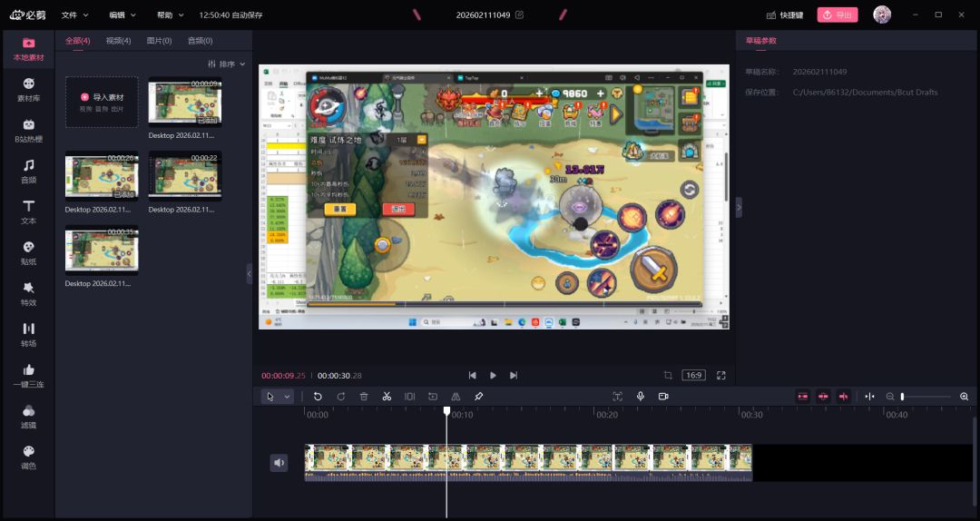Open the 特效 effects panel
980x521 pixels.
coord(28,294)
